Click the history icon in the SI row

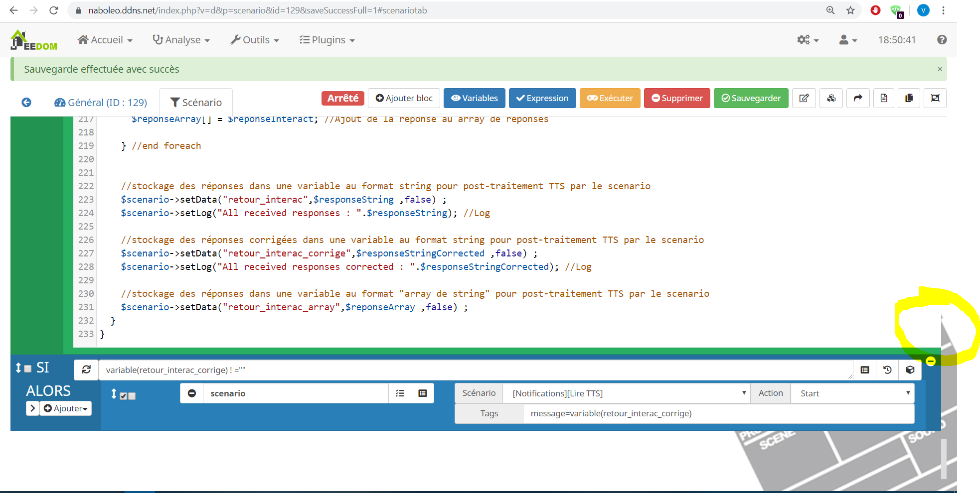[x=887, y=370]
